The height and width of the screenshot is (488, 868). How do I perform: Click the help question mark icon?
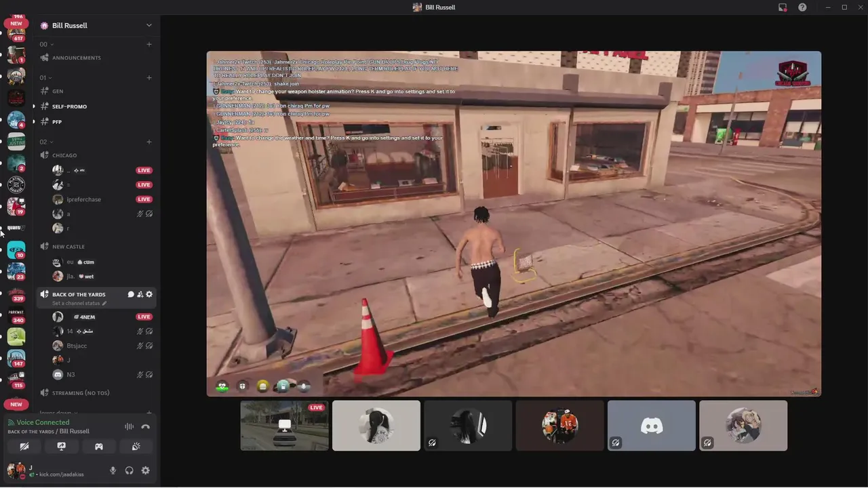click(x=802, y=7)
